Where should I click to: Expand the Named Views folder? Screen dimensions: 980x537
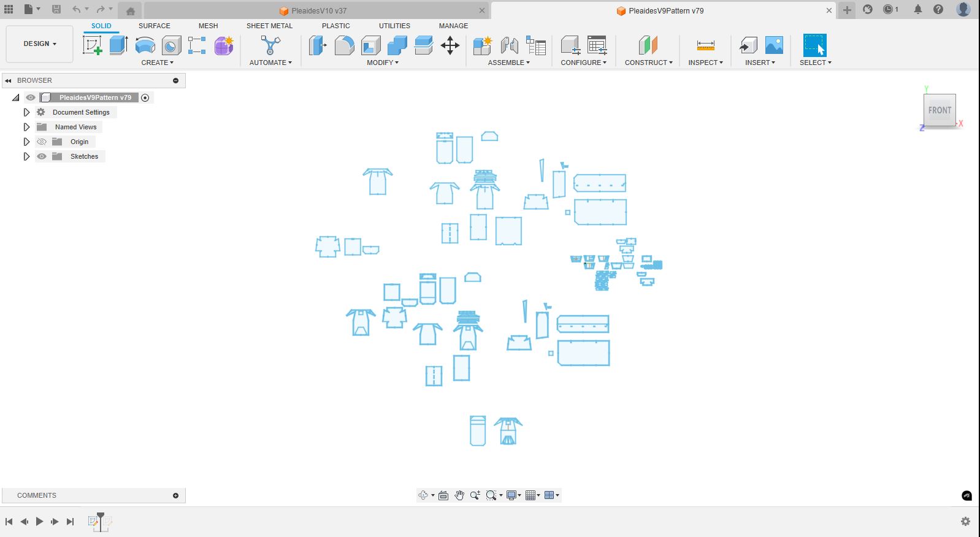[26, 127]
